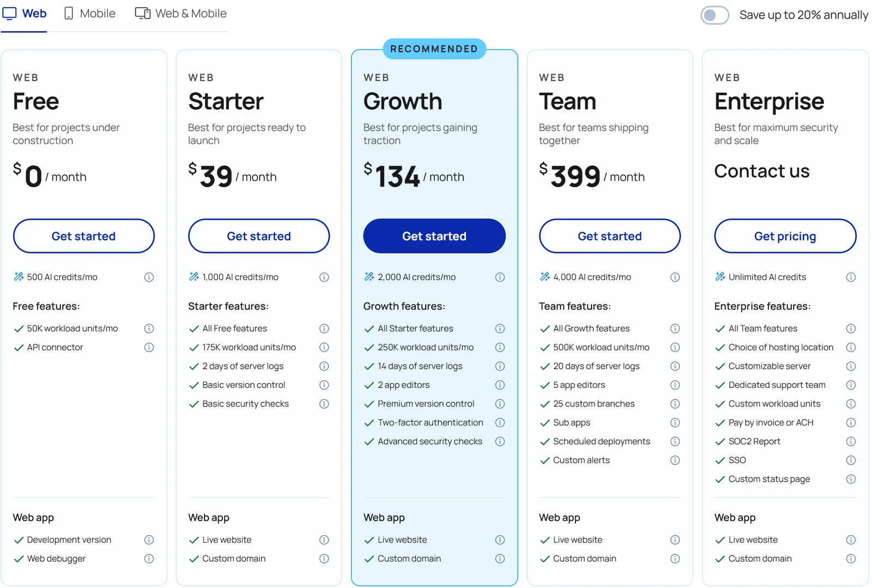Show info for Custom workload units

click(x=851, y=404)
